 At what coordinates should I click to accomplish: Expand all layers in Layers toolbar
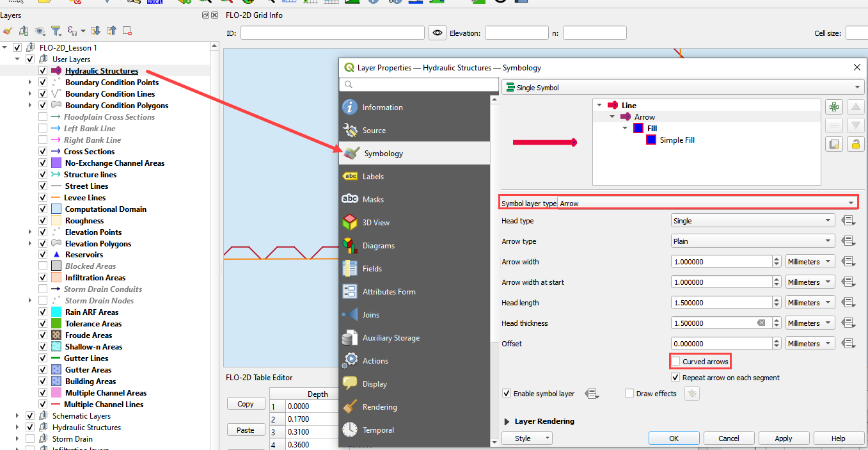pyautogui.click(x=96, y=31)
